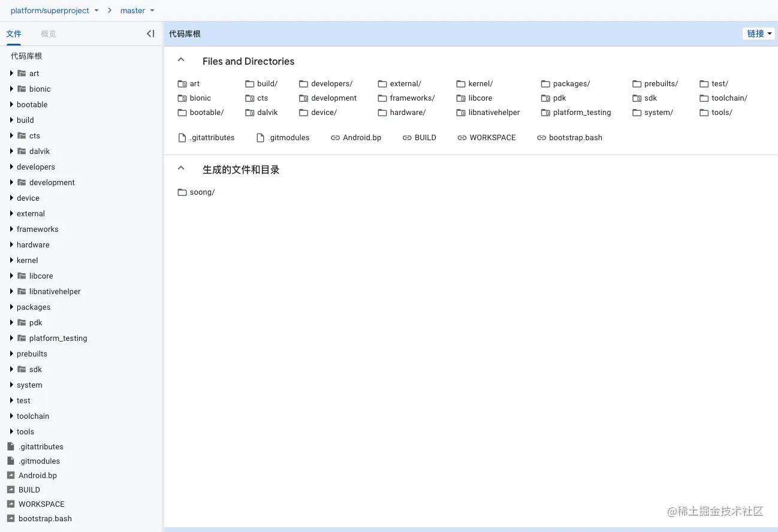The width and height of the screenshot is (778, 532).
Task: Expand the system tree node
Action: [11, 385]
